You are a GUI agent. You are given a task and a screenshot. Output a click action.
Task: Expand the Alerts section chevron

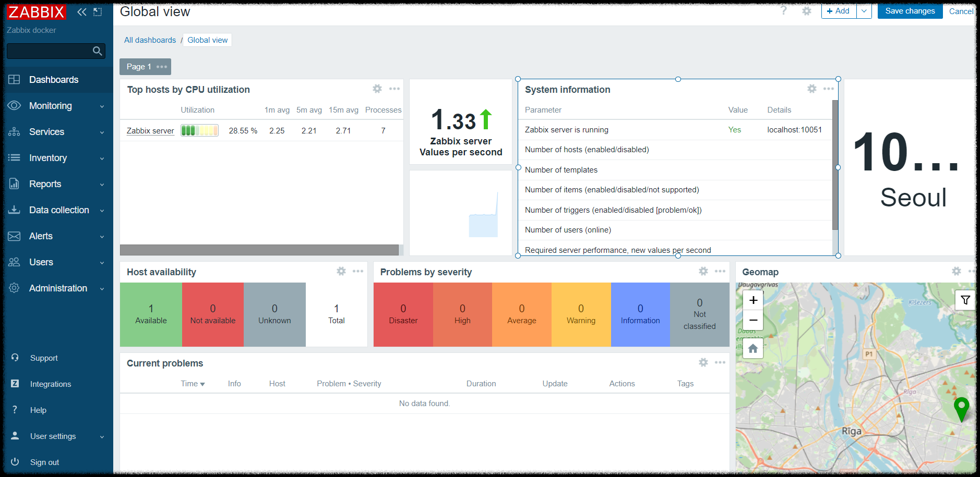point(102,237)
